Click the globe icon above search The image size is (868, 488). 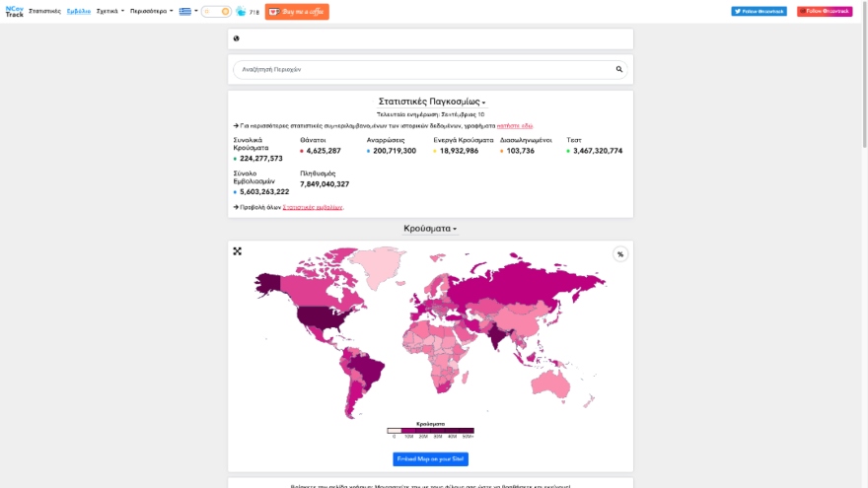coord(236,39)
